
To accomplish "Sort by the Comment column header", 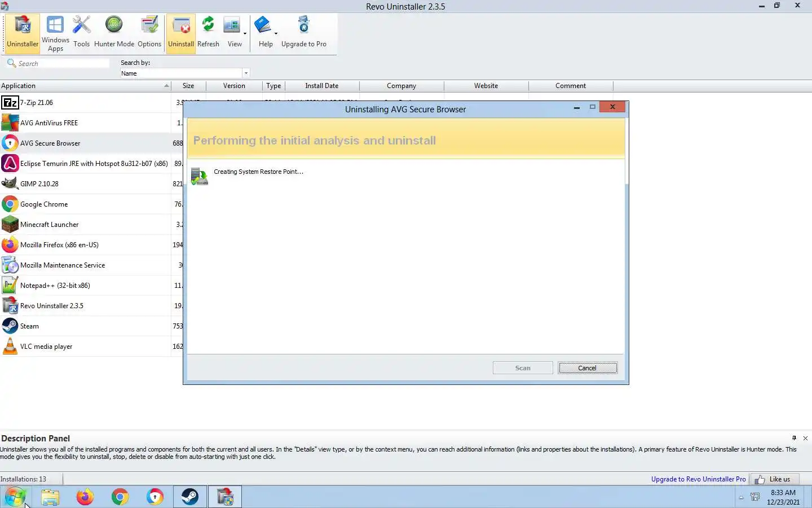I will point(571,86).
